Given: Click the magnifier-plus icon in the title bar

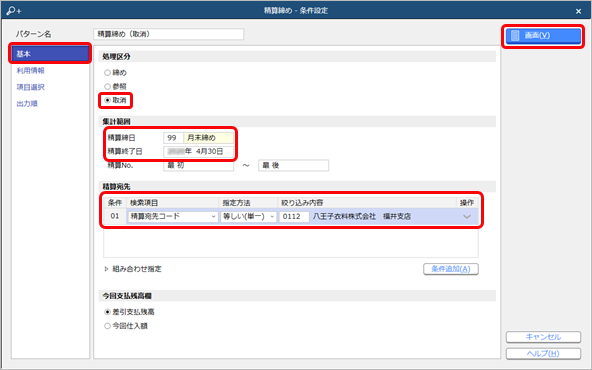Looking at the screenshot, I should point(14,11).
